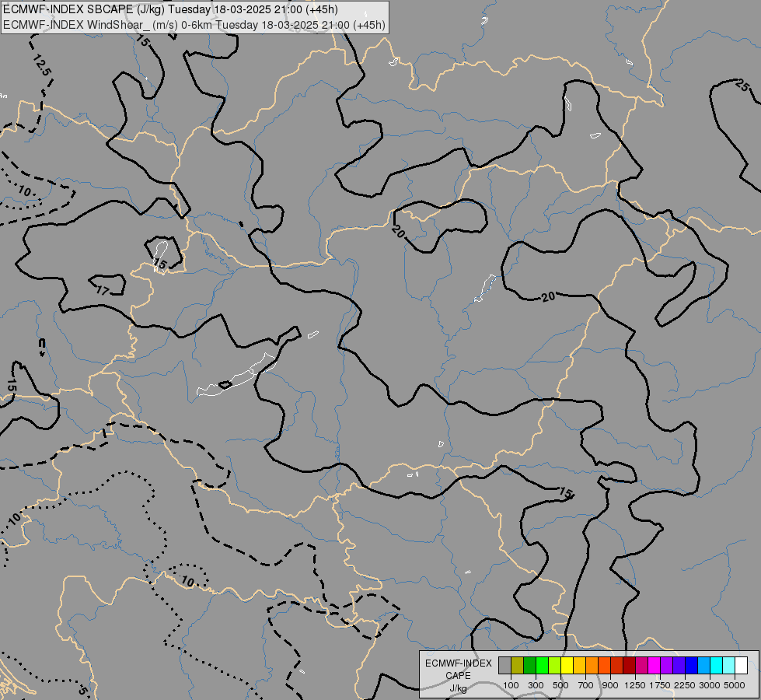Click the dark green legend swatch

click(529, 665)
